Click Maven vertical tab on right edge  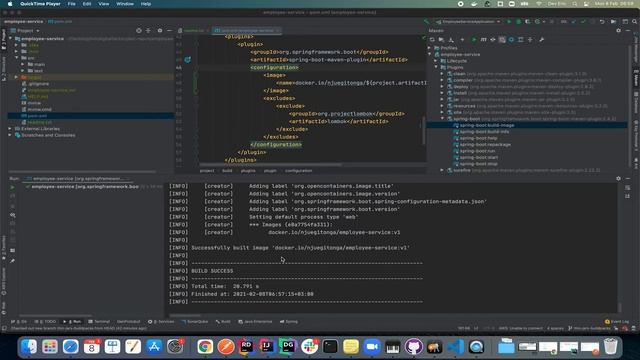click(636, 78)
